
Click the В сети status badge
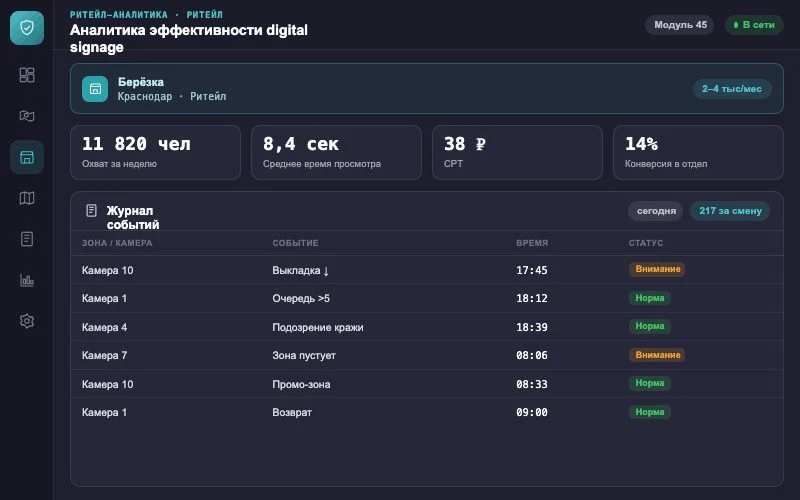pos(754,24)
